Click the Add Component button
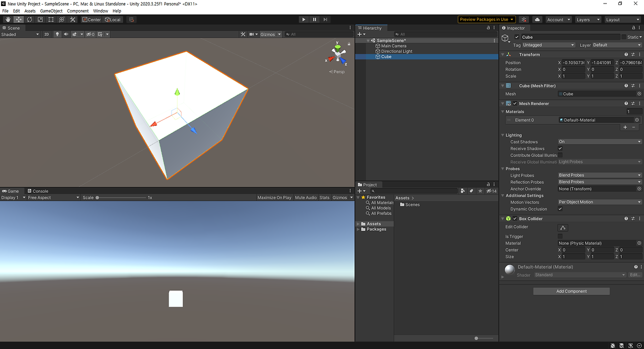 click(571, 291)
